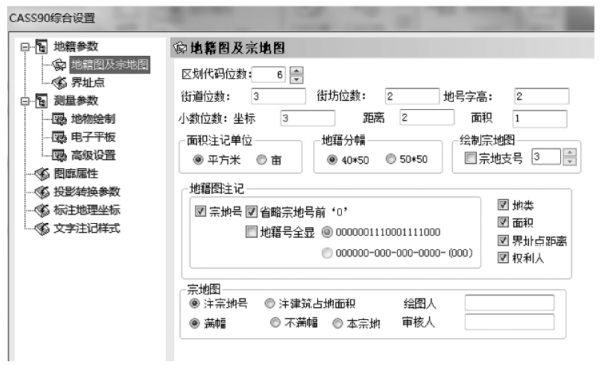Image resolution: width=600 pixels, height=365 pixels.
Task: Click the 地籍参数 tree node icon
Action: (41, 47)
